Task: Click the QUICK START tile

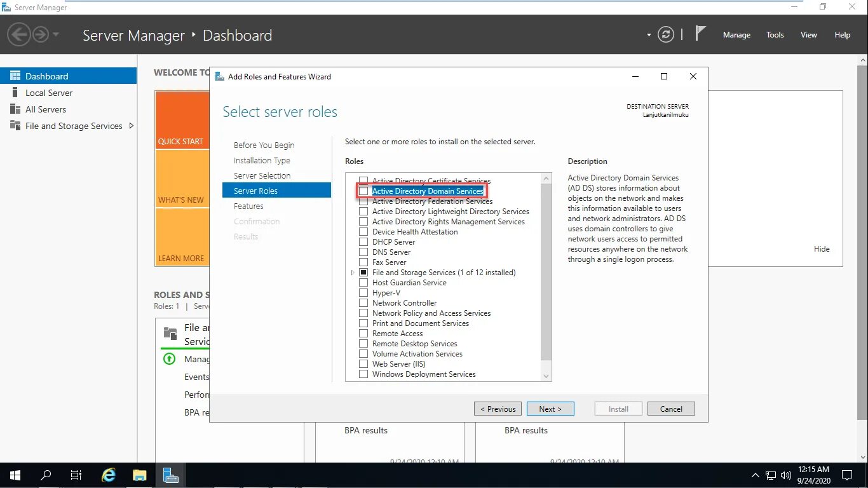Action: pyautogui.click(x=182, y=120)
